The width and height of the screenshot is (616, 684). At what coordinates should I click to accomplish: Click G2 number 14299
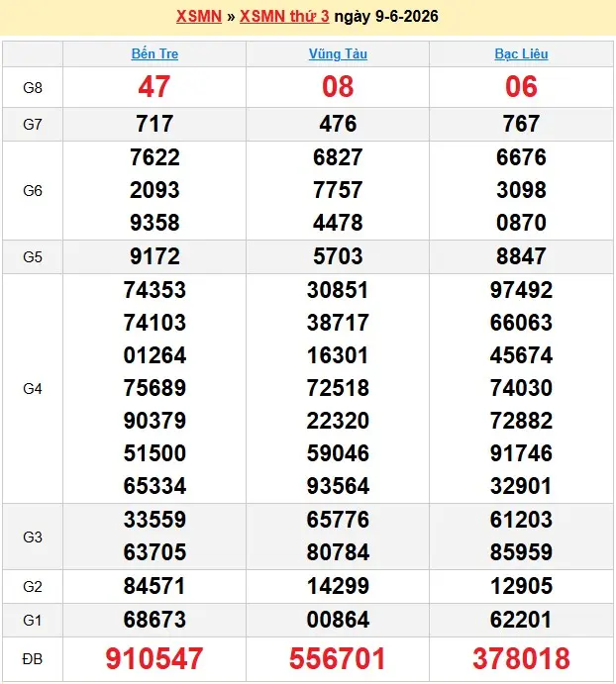(x=338, y=586)
